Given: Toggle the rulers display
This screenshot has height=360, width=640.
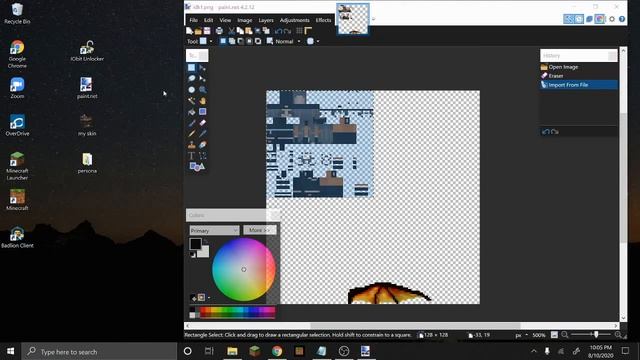Looking at the screenshot, I should pos(308,31).
